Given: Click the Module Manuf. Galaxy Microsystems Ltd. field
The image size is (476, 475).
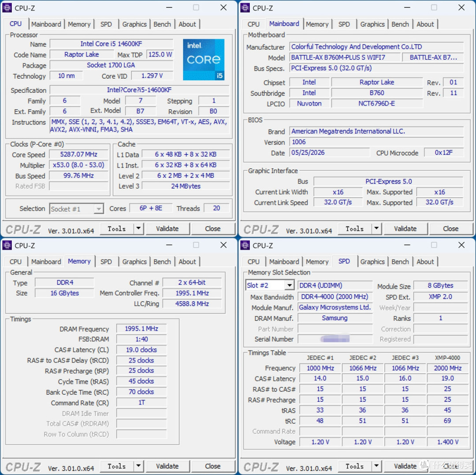Looking at the screenshot, I should (335, 307).
